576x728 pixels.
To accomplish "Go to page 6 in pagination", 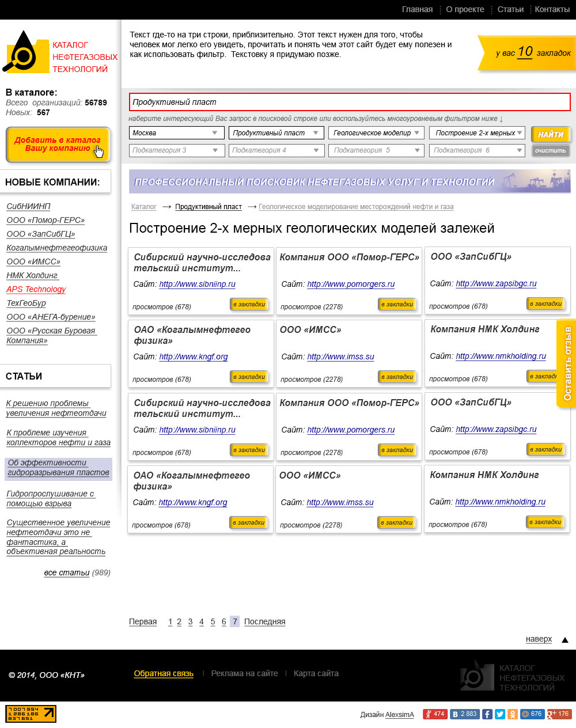I will (x=223, y=621).
